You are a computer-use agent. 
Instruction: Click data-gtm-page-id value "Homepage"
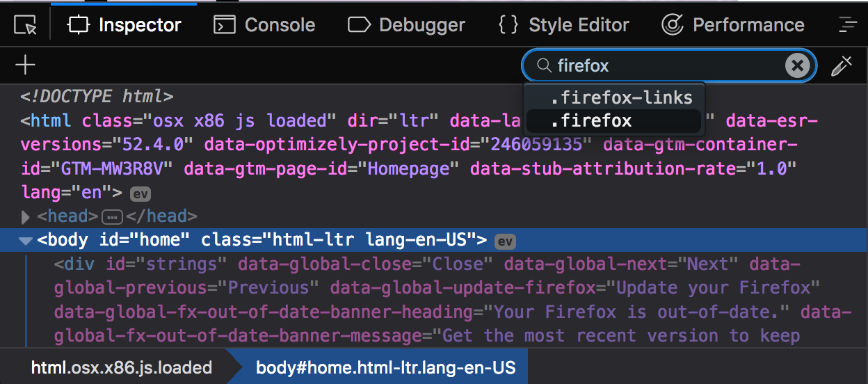(x=408, y=169)
